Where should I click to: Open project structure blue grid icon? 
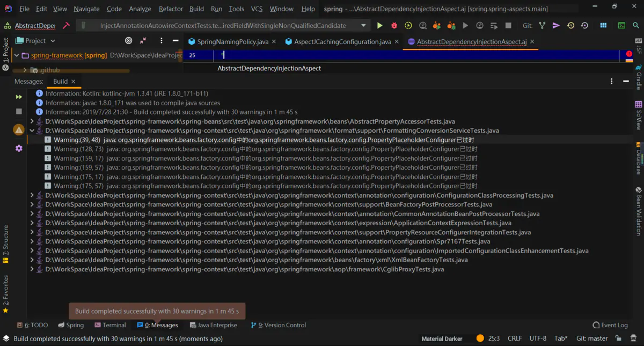[x=603, y=25]
